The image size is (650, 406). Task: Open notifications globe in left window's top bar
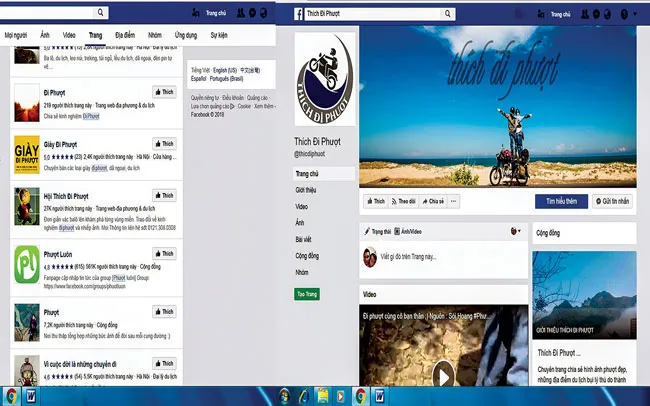click(264, 13)
